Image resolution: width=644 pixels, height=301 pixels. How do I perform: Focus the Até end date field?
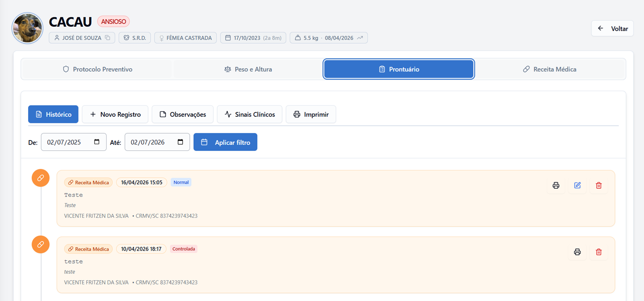(x=157, y=142)
